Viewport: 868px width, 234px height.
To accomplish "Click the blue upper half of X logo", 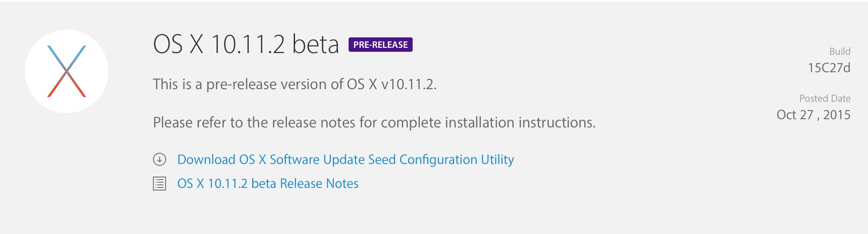I will click(x=67, y=58).
